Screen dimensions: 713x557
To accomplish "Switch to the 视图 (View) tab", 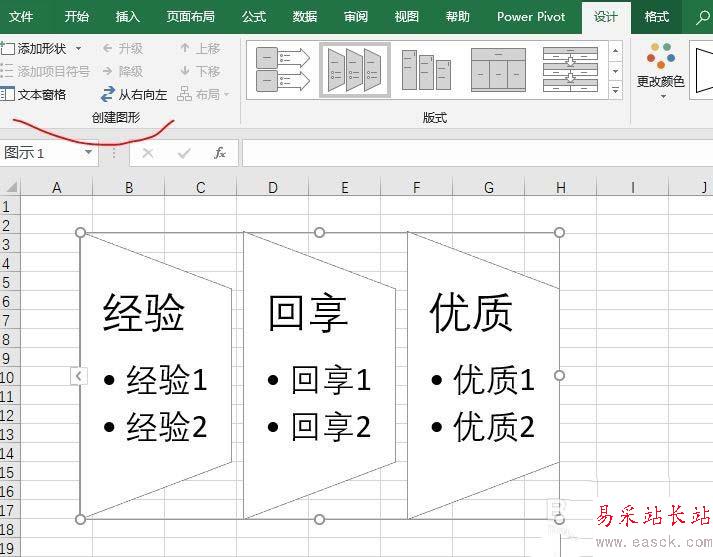I will tap(407, 17).
